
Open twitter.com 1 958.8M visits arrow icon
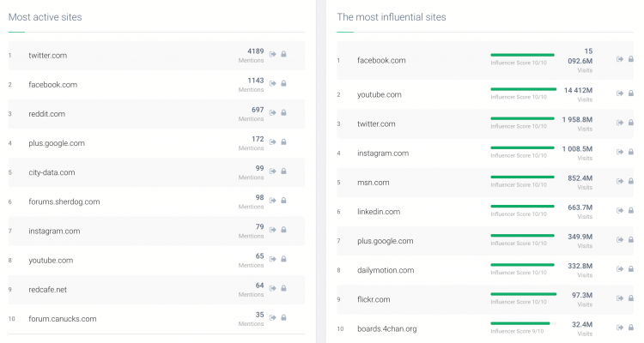pyautogui.click(x=620, y=123)
